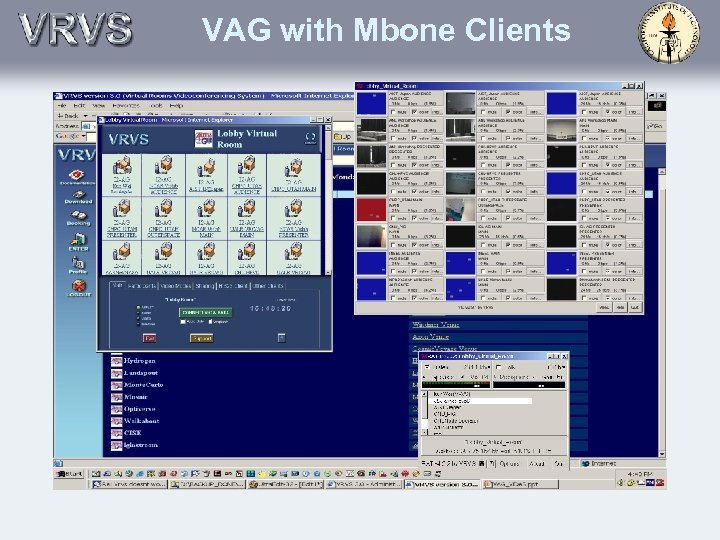
Task: Toggle the Talk checkbox in RAT window
Action: click(499, 367)
